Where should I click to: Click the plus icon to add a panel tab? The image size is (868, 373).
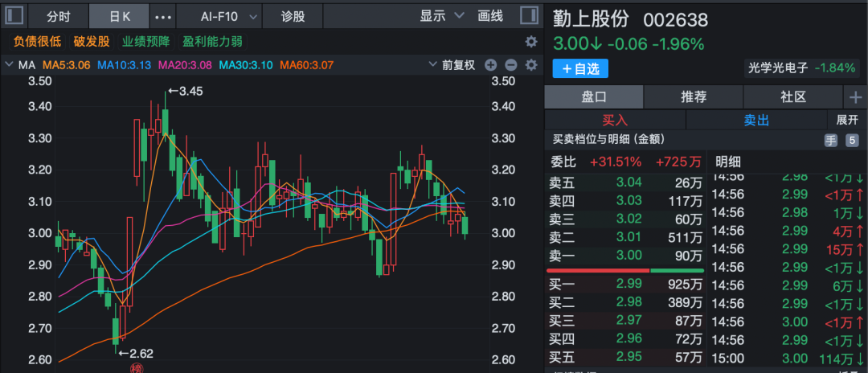(855, 97)
